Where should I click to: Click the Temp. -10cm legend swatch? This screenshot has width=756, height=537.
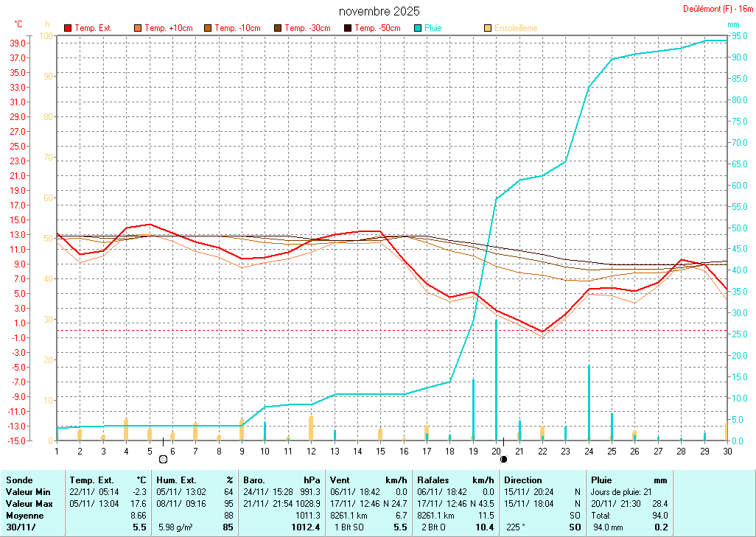tap(208, 28)
